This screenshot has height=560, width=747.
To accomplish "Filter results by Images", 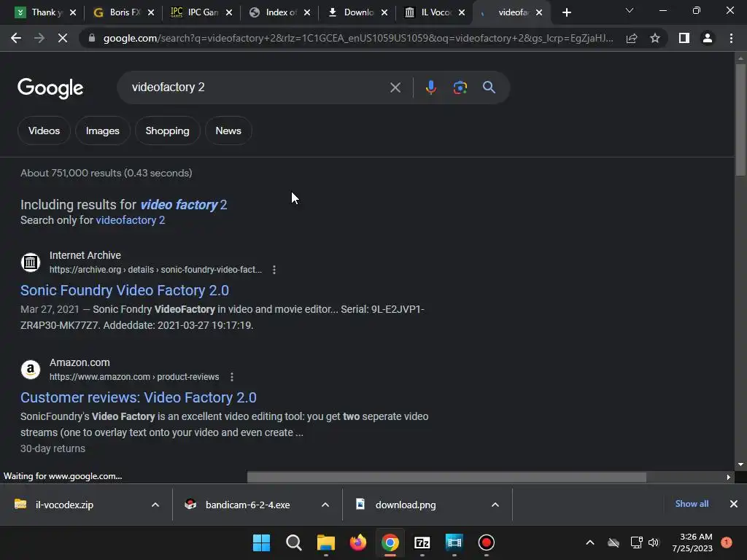I will point(102,131).
